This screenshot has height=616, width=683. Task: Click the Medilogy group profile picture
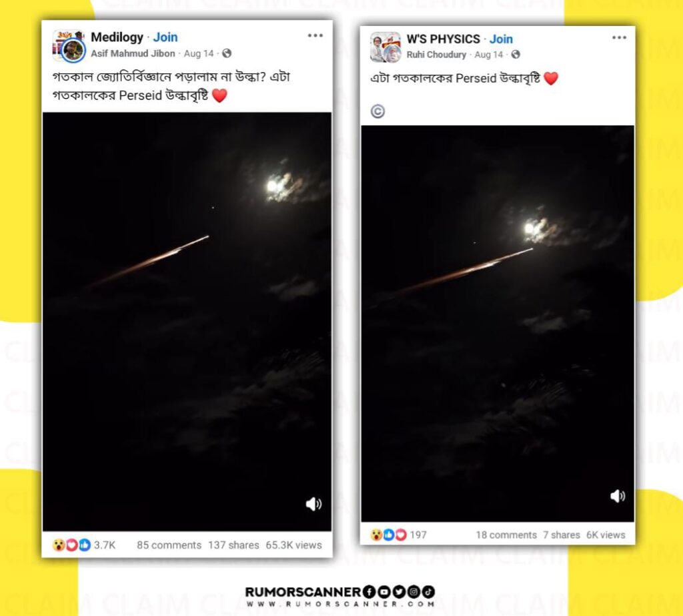pyautogui.click(x=69, y=45)
